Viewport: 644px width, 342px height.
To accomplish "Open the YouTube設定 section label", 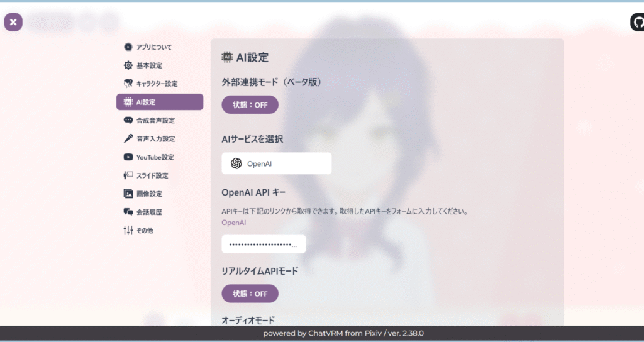I will (155, 157).
